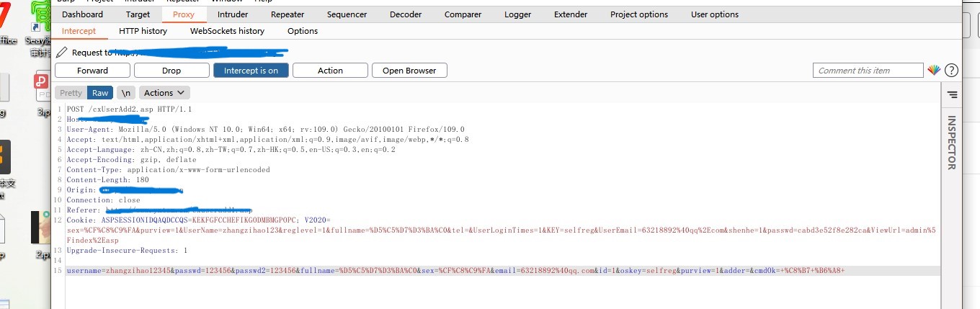Image resolution: width=980 pixels, height=309 pixels.
Task: Open the Dashboard tab
Action: [x=82, y=14]
